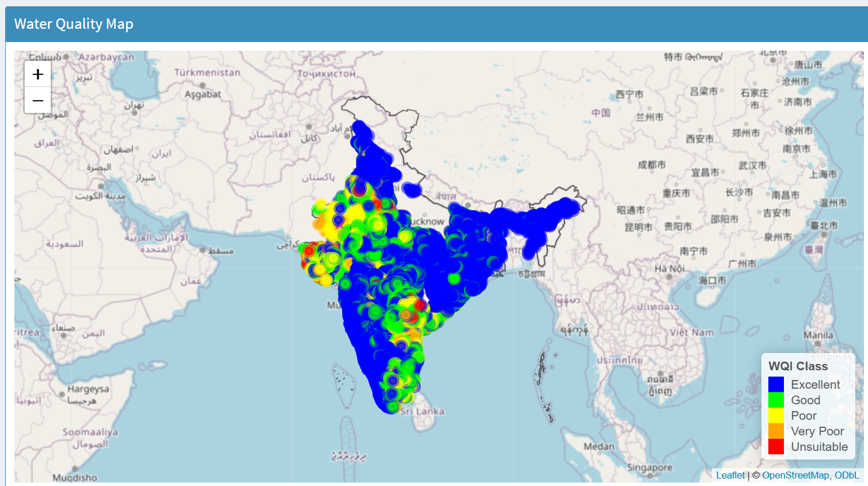Zoom in the water quality map
The image size is (868, 486).
pyautogui.click(x=38, y=74)
